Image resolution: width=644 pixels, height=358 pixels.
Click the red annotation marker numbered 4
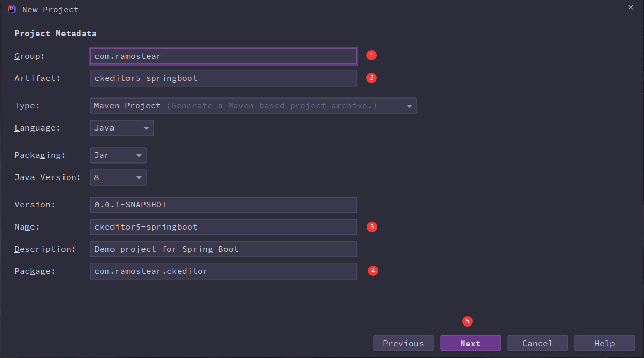(373, 270)
